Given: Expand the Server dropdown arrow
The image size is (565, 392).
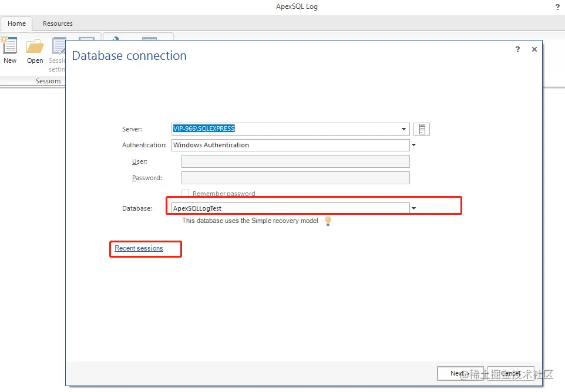Looking at the screenshot, I should tap(403, 129).
